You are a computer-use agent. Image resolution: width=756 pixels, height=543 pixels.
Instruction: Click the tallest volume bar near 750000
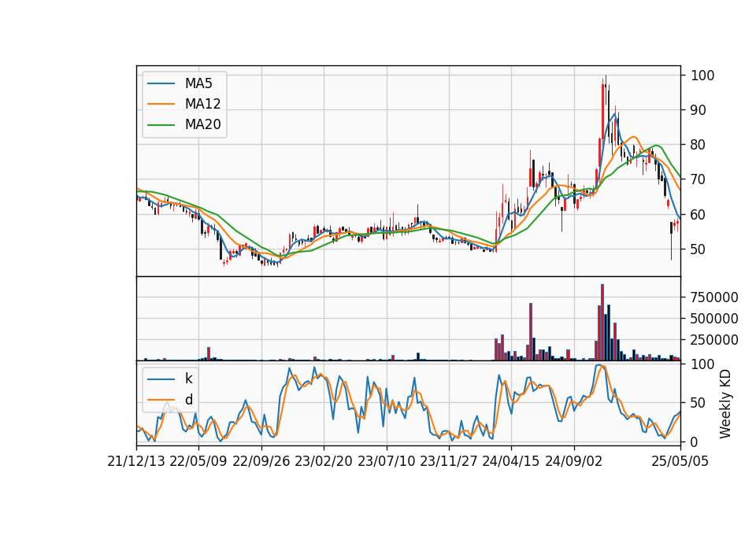602,322
